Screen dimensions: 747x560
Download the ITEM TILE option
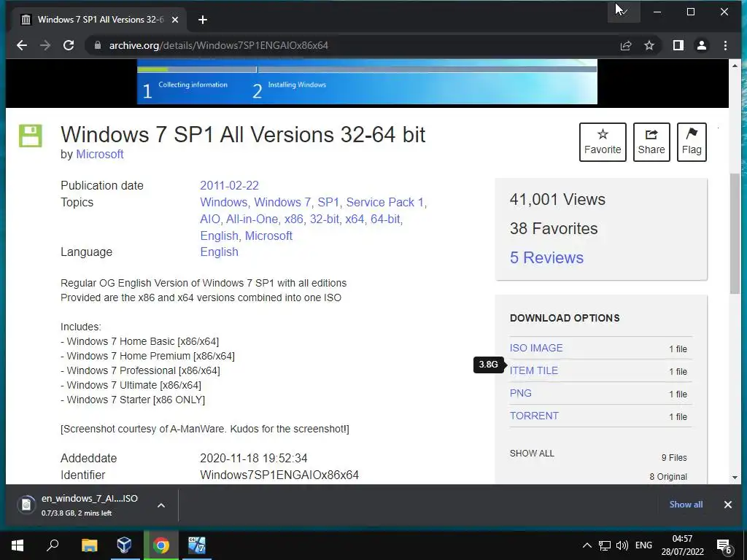click(533, 371)
